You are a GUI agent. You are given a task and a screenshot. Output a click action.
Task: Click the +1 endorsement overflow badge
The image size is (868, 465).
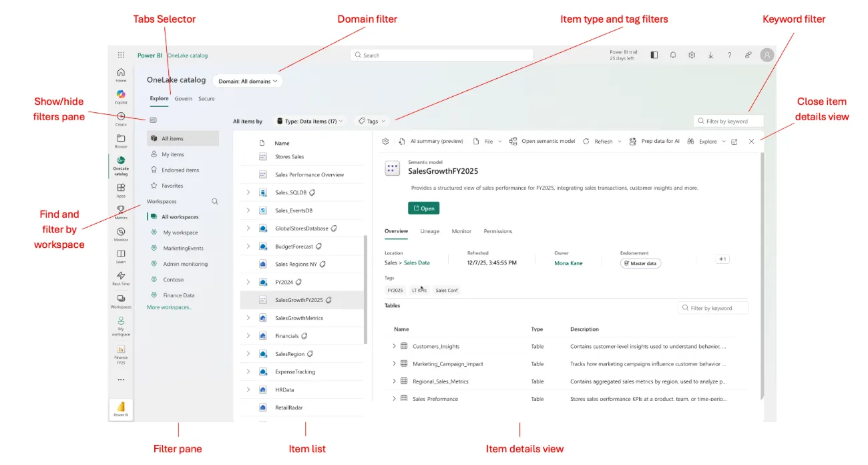[722, 259]
